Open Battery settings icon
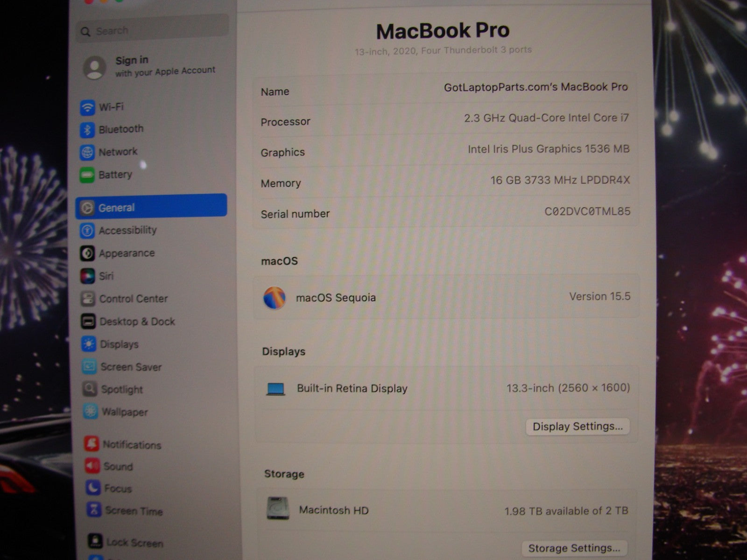 click(x=87, y=175)
